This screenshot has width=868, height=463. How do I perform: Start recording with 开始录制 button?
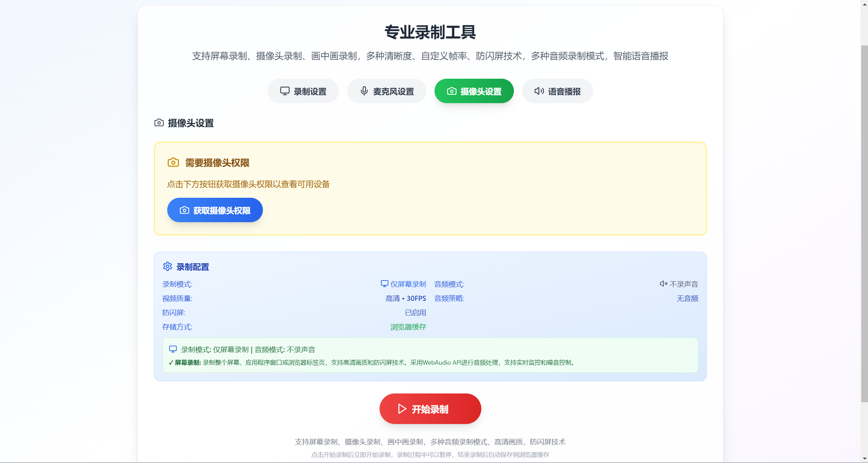point(430,409)
